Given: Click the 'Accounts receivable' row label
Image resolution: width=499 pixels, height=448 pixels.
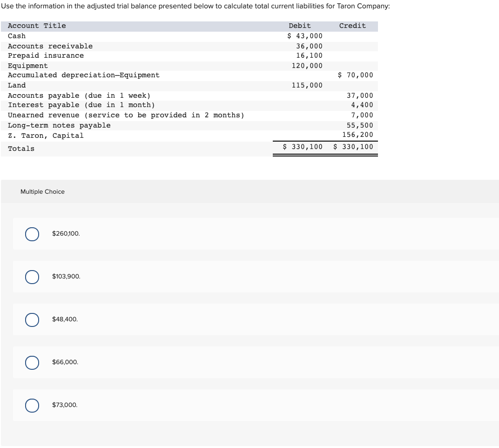Looking at the screenshot, I should pyautogui.click(x=50, y=46).
